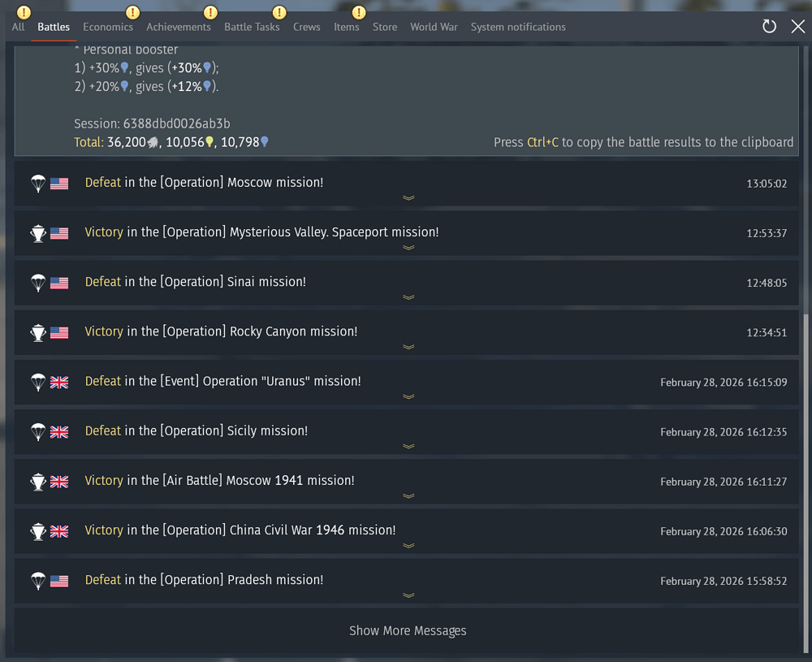Click the trophy icon beside Rocky Canyon victory

(38, 332)
